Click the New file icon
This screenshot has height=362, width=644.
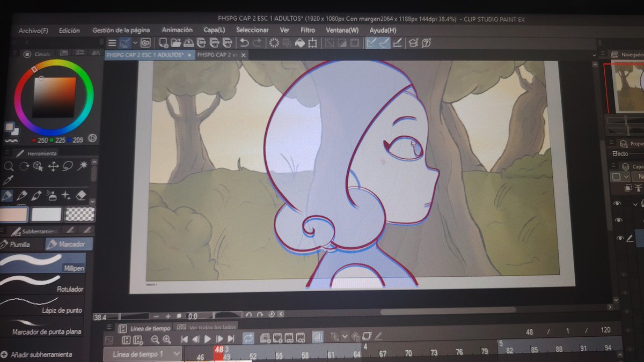point(164,43)
